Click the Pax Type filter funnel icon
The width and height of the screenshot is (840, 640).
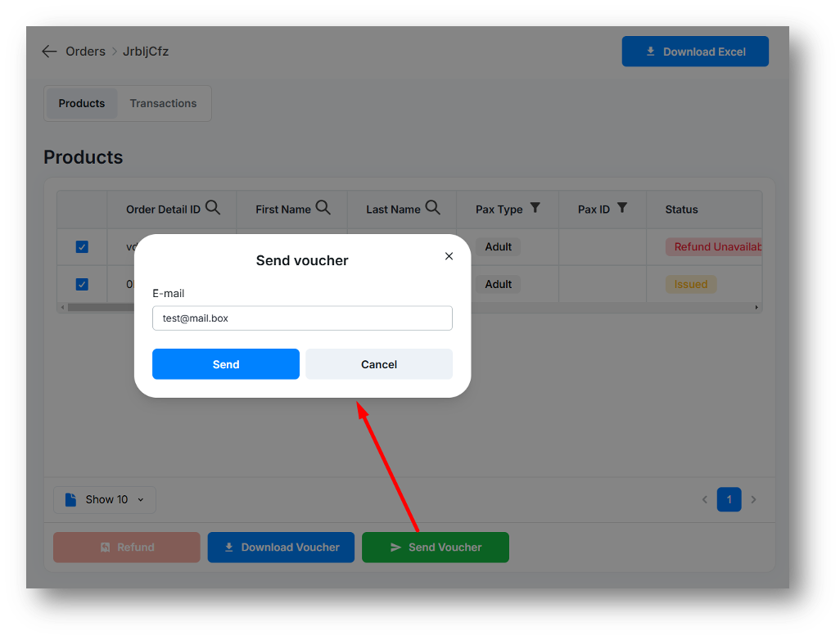pyautogui.click(x=535, y=208)
